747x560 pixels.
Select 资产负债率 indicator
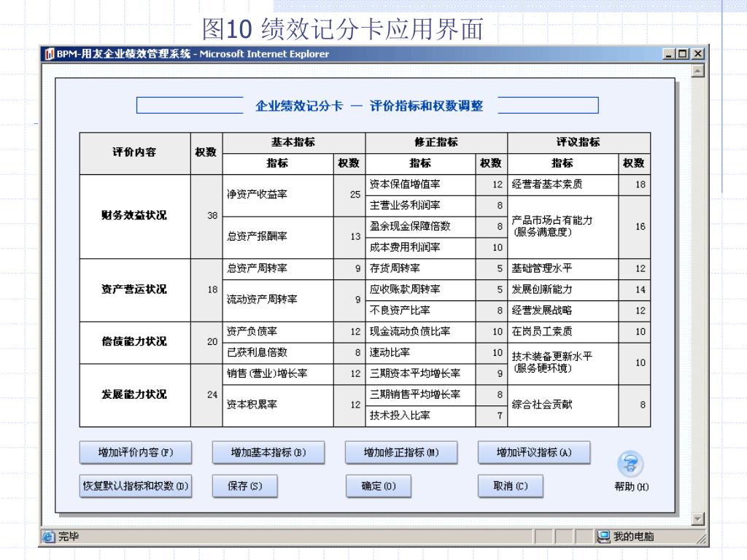278,332
